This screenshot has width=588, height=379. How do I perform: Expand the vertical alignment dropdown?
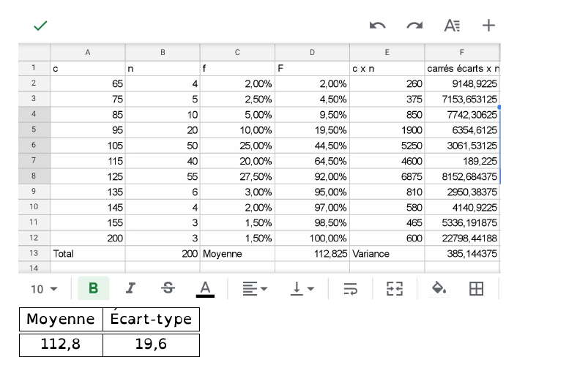click(x=302, y=289)
